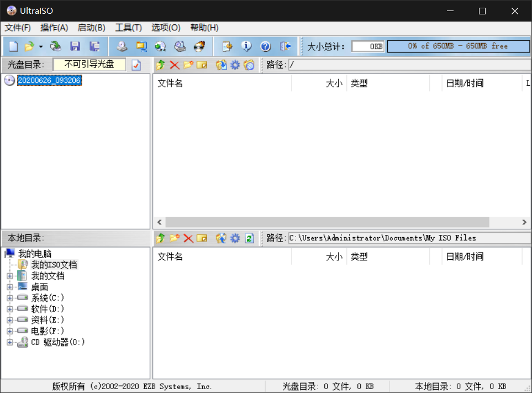
Task: Click the 650MB capacity usage bar
Action: tap(458, 46)
